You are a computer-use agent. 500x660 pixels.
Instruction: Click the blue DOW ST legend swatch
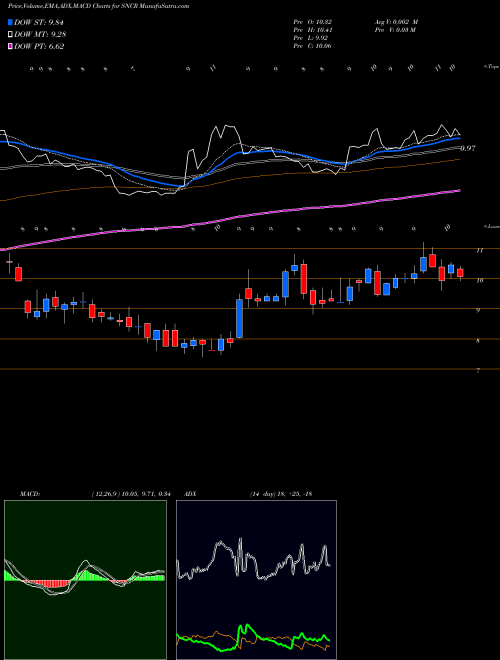(11, 23)
